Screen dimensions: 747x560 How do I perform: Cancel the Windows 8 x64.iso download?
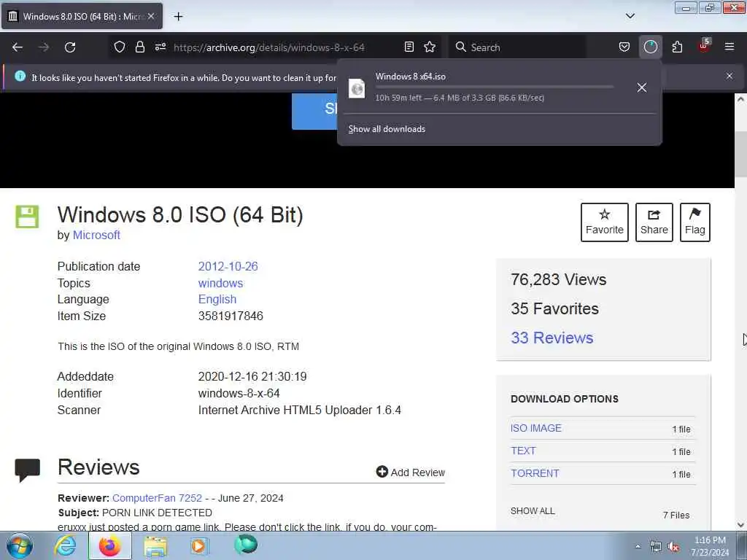click(642, 87)
